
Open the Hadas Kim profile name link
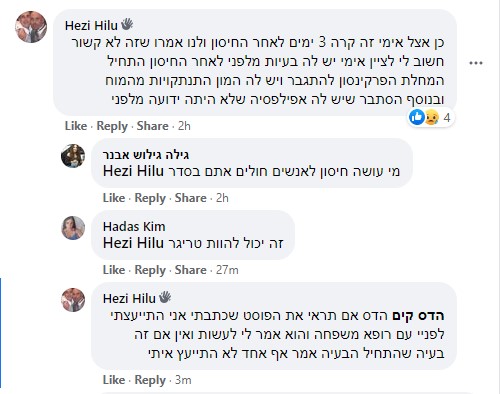(x=134, y=227)
